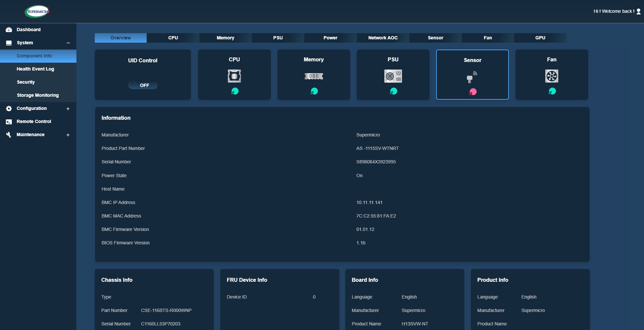Click the PSU green status indicator

(x=393, y=91)
